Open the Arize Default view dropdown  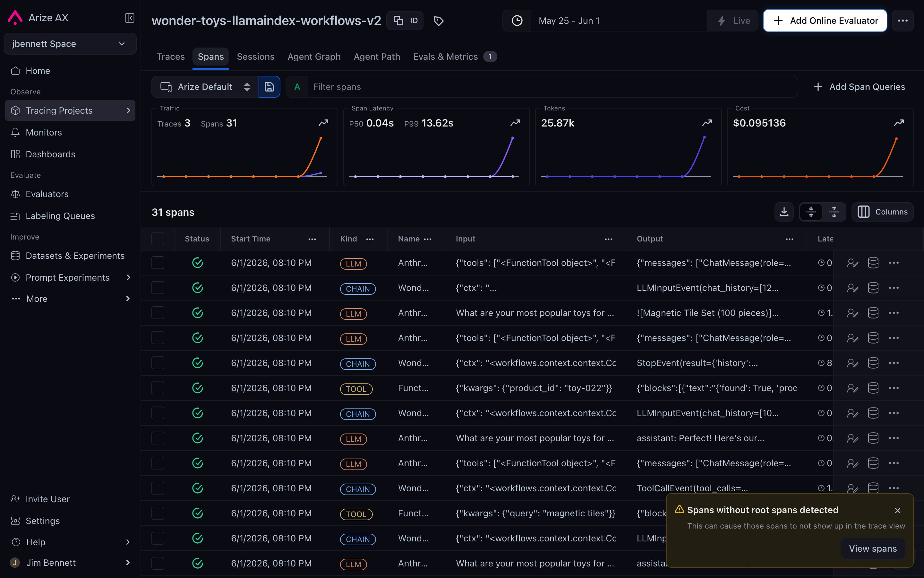pyautogui.click(x=205, y=87)
